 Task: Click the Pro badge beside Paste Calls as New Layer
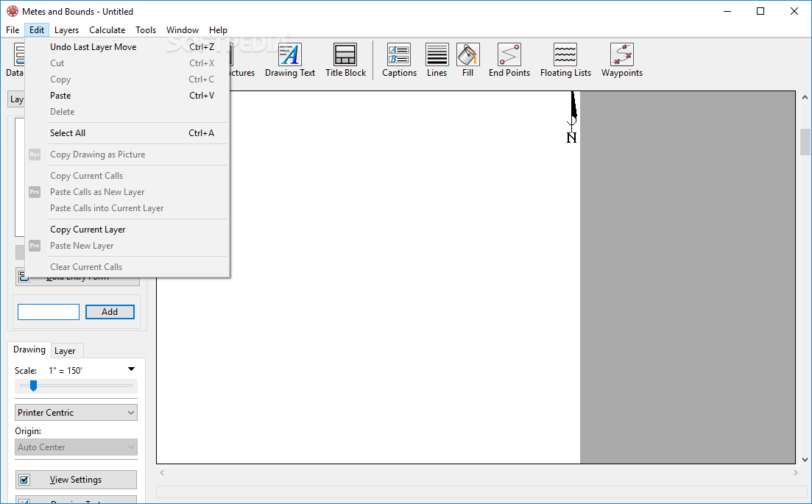[x=35, y=192]
